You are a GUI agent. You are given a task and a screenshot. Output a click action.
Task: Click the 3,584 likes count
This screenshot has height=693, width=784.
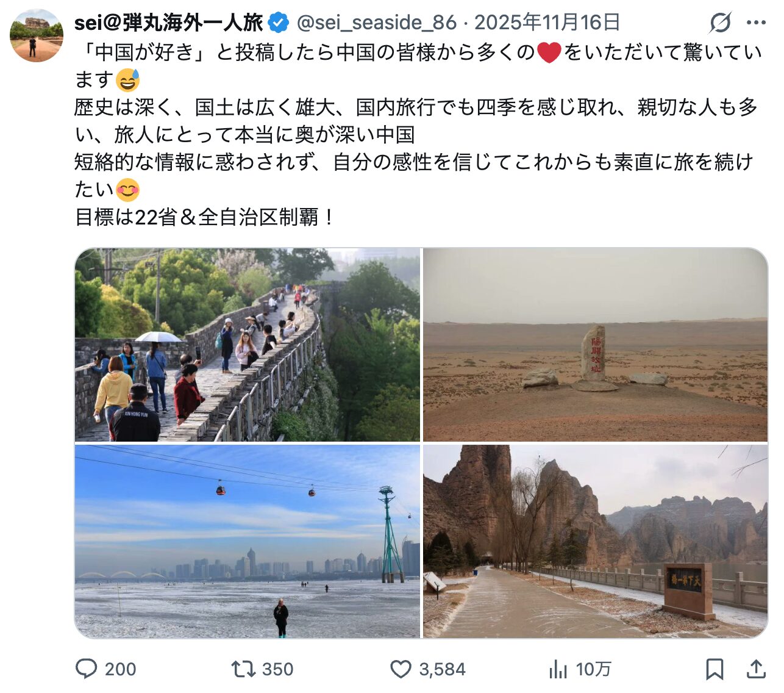click(442, 669)
